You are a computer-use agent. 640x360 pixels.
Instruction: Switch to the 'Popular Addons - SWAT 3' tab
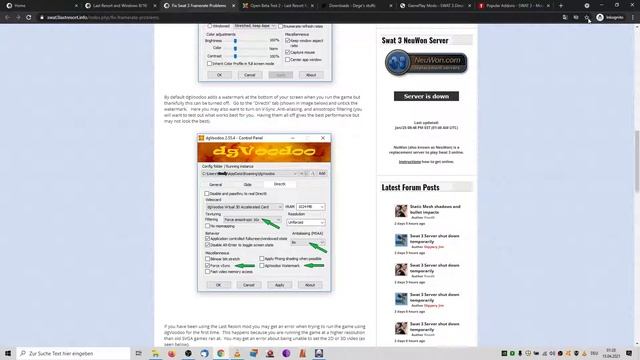(514, 6)
